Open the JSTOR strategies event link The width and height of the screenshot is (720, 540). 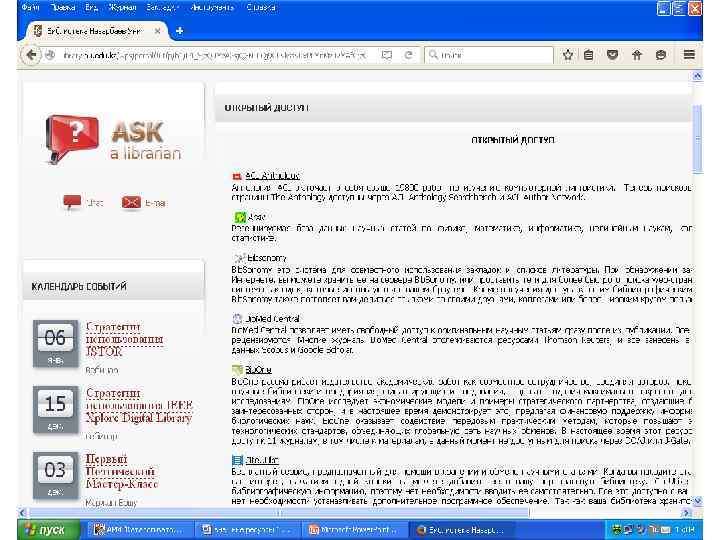click(x=124, y=339)
